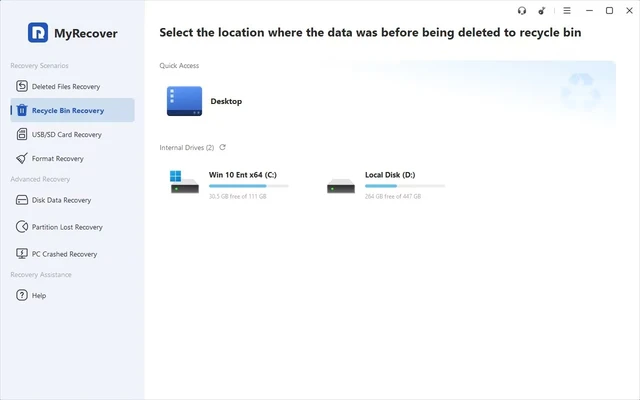Close the MyRecover window
Viewport: 640px width, 400px height.
pyautogui.click(x=629, y=11)
